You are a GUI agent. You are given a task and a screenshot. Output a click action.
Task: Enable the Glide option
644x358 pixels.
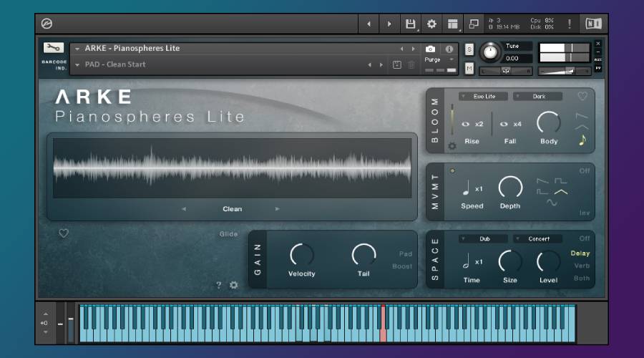pos(228,234)
